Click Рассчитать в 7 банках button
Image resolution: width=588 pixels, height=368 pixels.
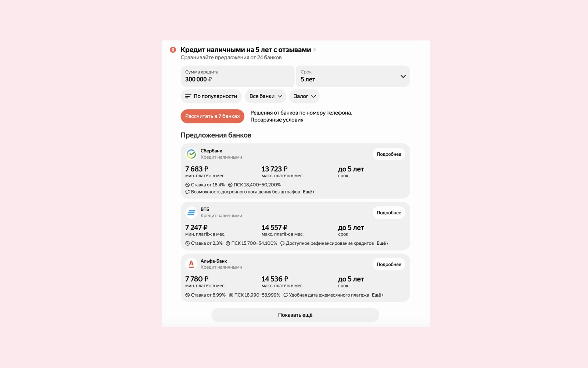click(x=212, y=116)
